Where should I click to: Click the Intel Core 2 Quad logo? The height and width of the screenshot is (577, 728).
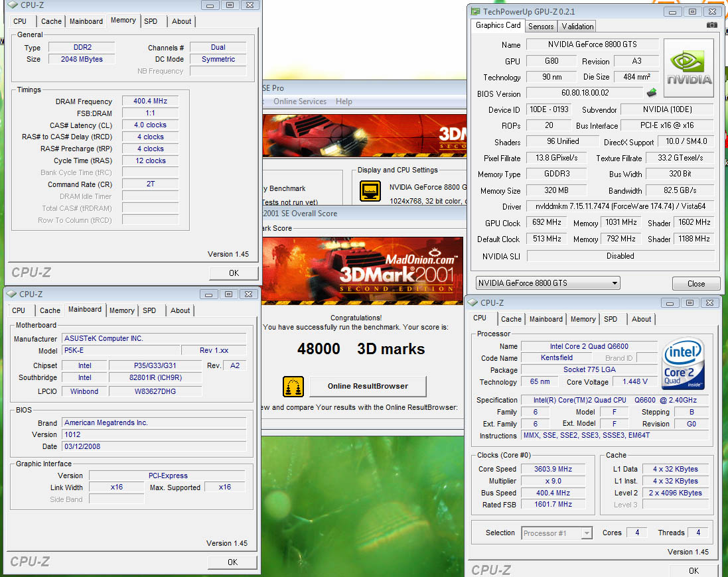684,363
